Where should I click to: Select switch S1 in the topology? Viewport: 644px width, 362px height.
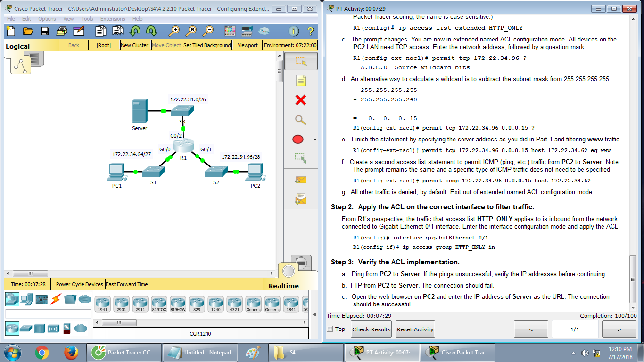(153, 172)
